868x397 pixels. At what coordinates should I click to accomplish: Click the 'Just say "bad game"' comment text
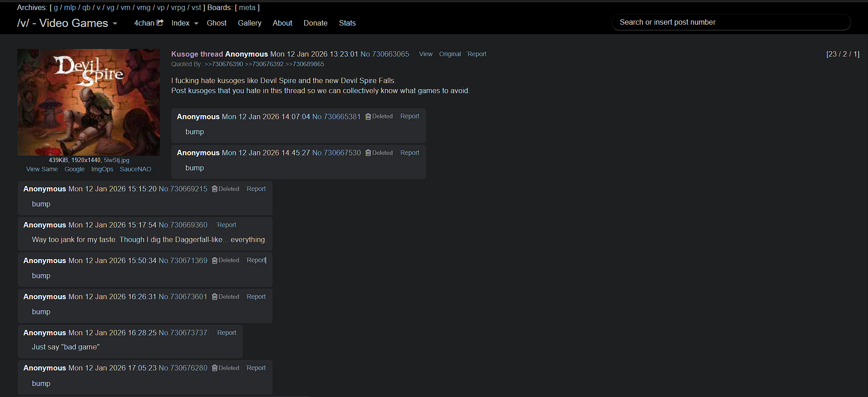pos(66,347)
